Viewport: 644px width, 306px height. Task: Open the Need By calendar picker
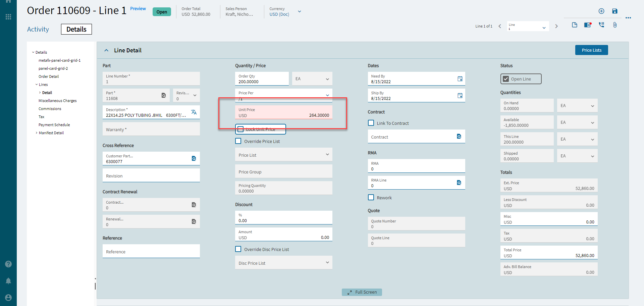[460, 79]
